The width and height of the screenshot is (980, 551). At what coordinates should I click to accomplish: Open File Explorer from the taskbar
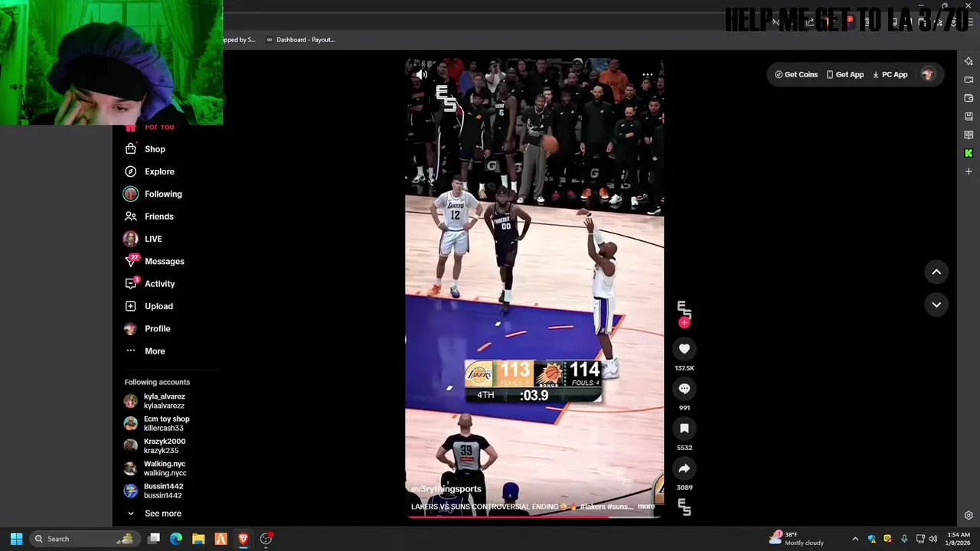[198, 539]
